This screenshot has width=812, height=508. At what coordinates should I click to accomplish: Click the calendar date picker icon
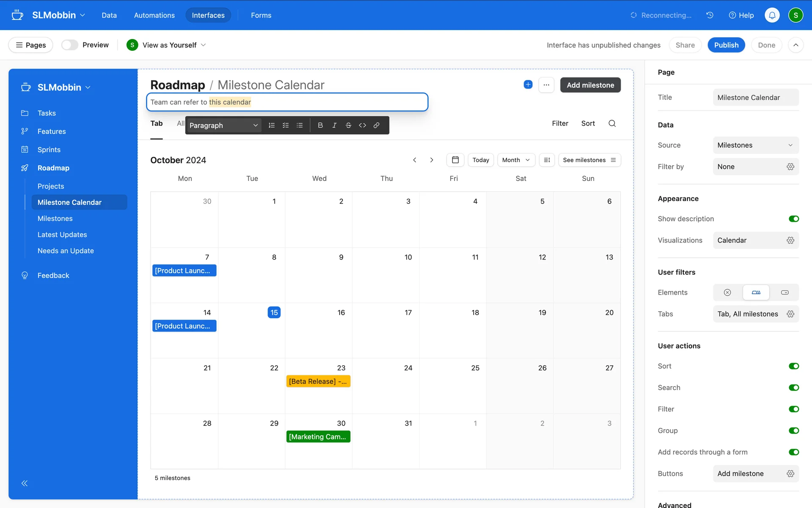click(x=455, y=160)
